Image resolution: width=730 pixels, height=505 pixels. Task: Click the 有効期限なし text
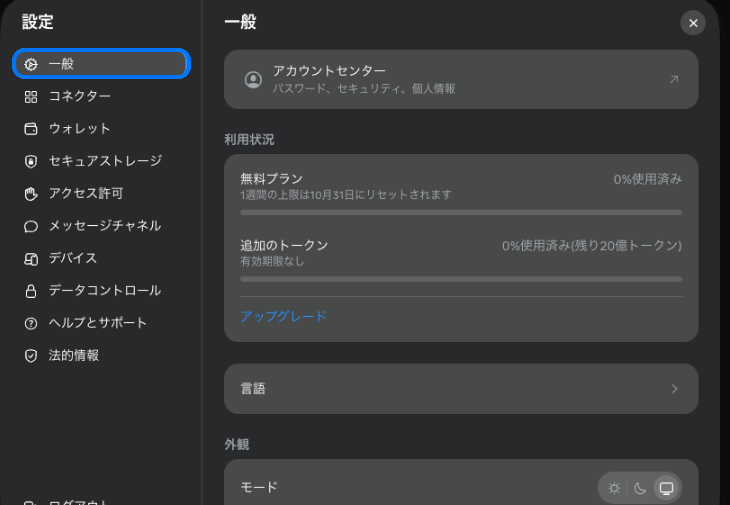pyautogui.click(x=272, y=262)
